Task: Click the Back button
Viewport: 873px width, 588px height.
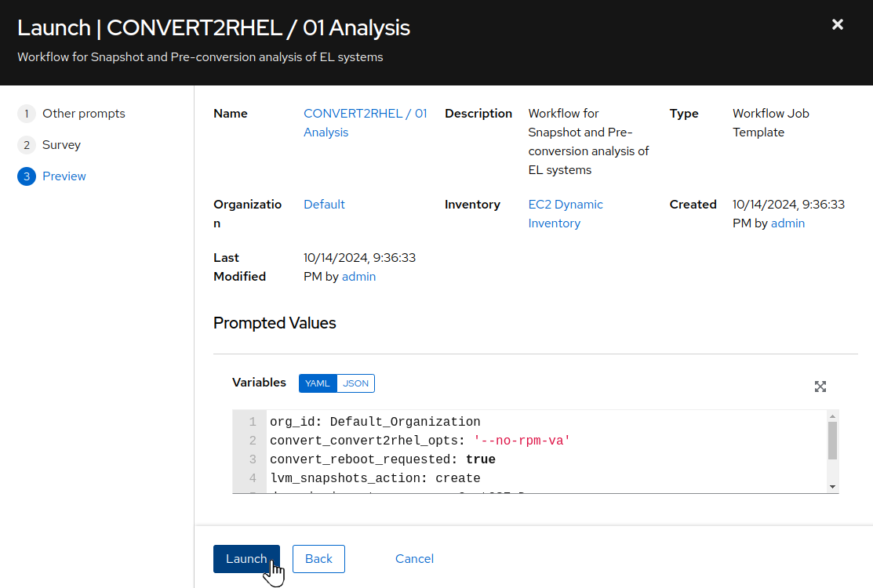Action: pyautogui.click(x=318, y=558)
